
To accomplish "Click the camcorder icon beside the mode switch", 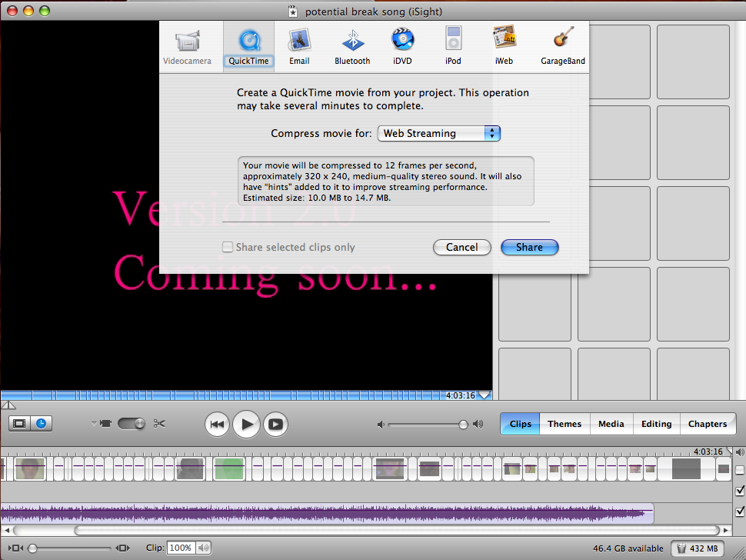I will click(105, 423).
